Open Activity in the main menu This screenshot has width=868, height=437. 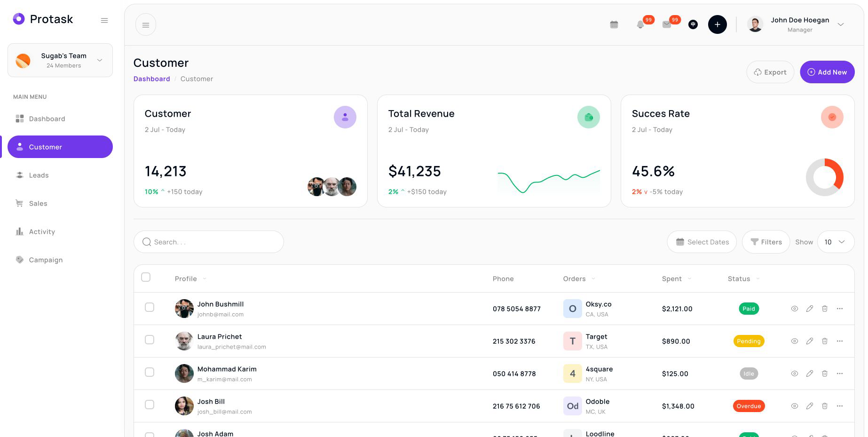pyautogui.click(x=60, y=231)
